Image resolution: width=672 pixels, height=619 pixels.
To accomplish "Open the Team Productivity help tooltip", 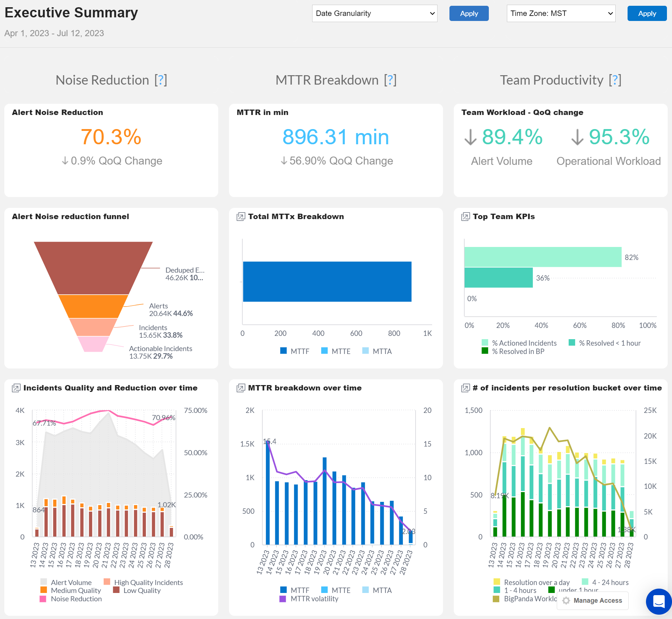I will [615, 80].
